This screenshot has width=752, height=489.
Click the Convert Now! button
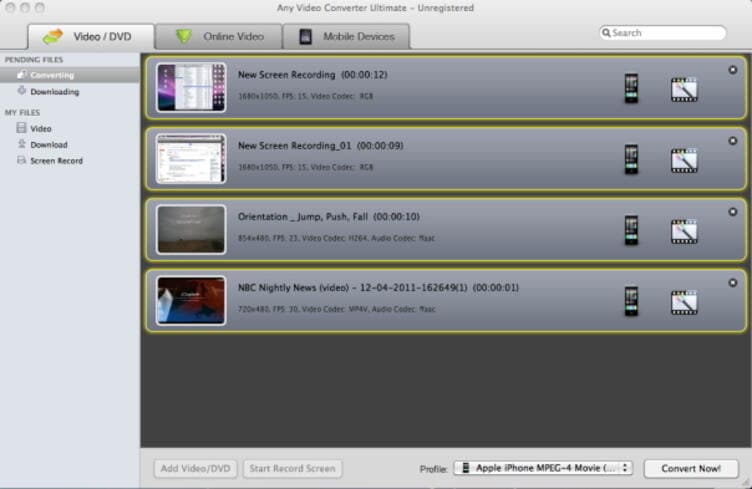click(x=691, y=468)
